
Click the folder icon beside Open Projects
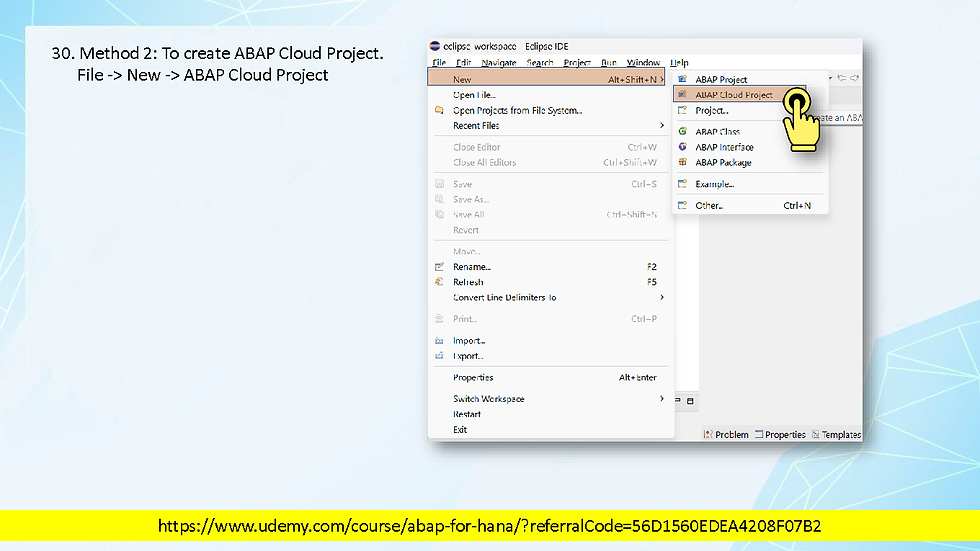439,110
